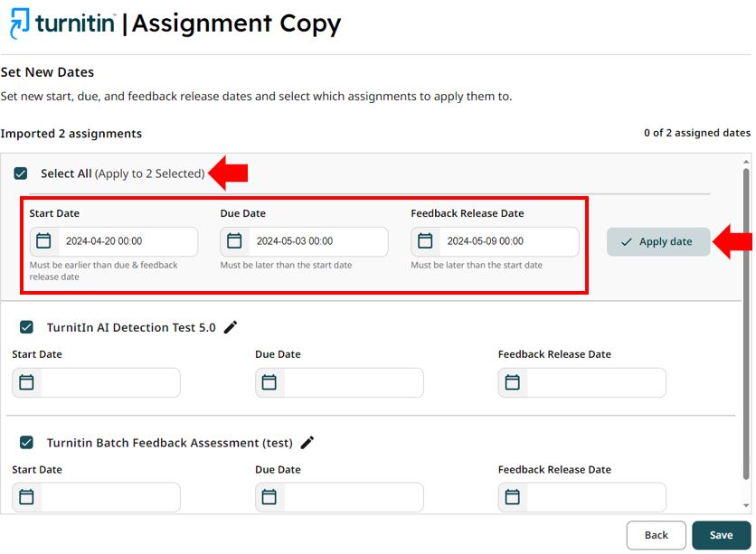Edit Turnitin Batch Feedback Assessment pencil icon
The image size is (756, 554).
[x=307, y=443]
